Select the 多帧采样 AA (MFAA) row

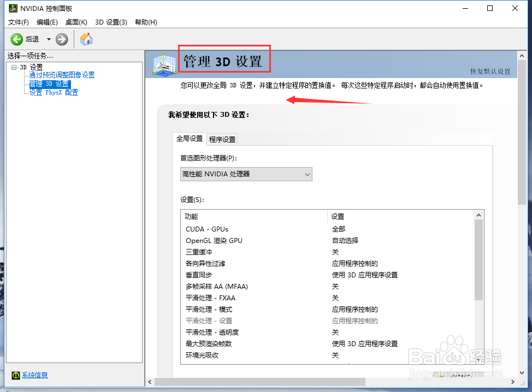327,287
